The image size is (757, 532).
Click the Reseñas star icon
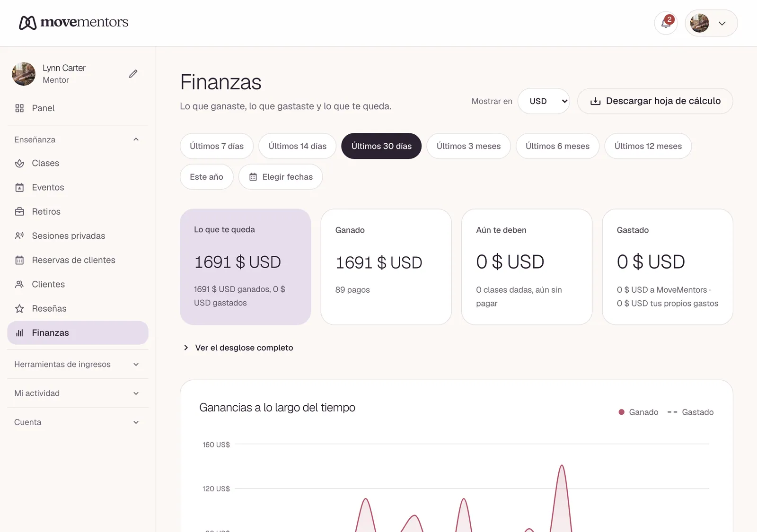click(x=19, y=308)
